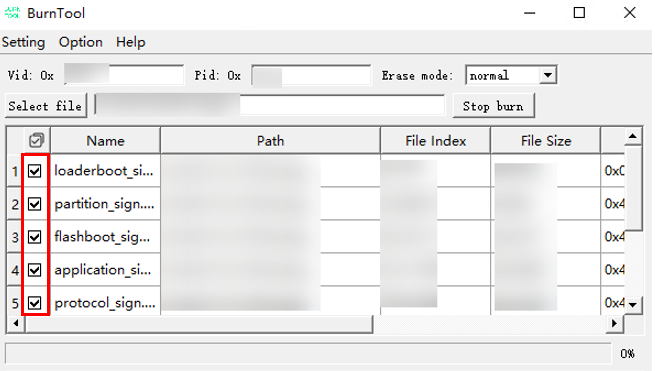
Task: Click the Pid input field
Action: tap(311, 75)
